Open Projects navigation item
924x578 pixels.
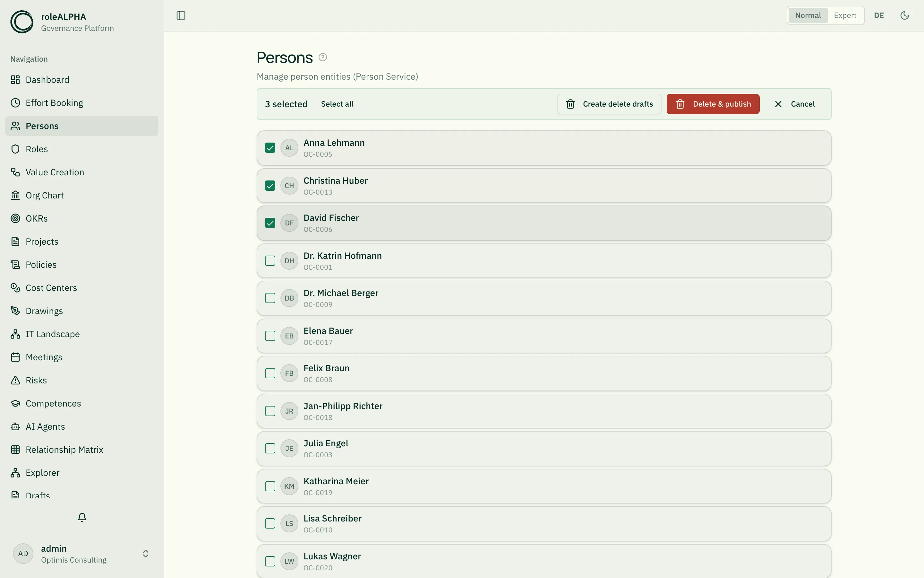coord(82,241)
